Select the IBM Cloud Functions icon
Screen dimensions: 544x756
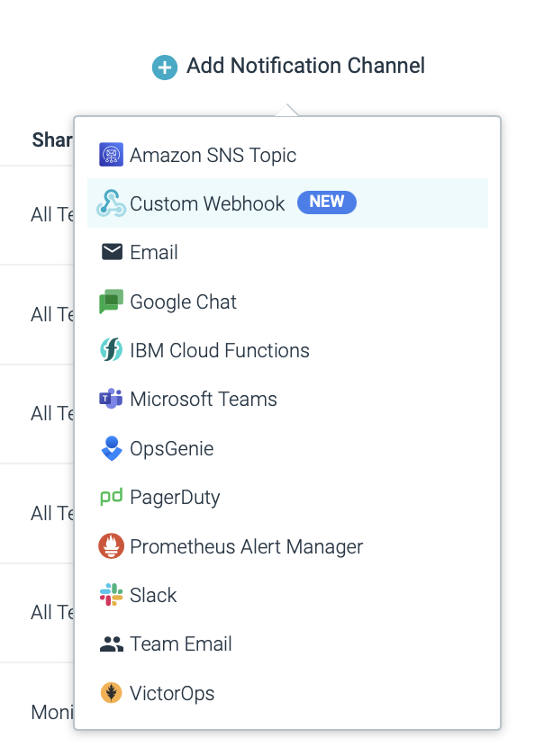[x=111, y=350]
